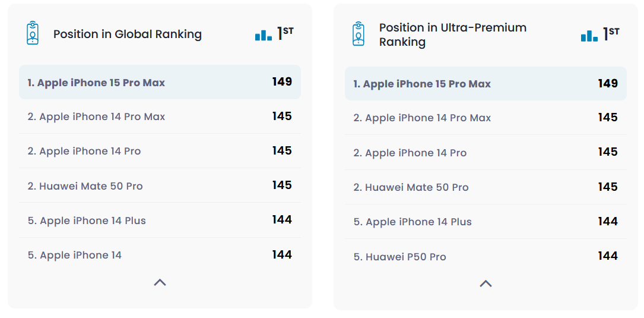
Task: Select Huawei Mate 50 Pro in Ultra-Premium Ranking
Action: pos(411,187)
